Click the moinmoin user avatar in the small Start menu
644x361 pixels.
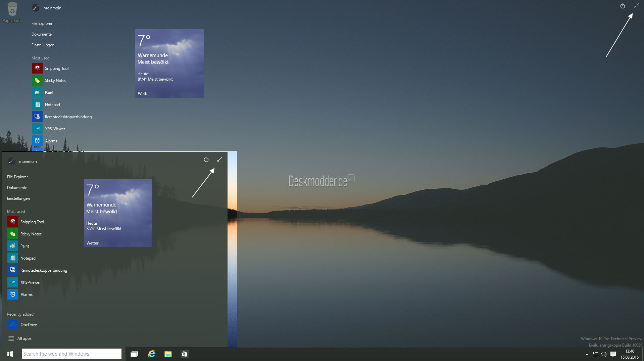[x=11, y=161]
